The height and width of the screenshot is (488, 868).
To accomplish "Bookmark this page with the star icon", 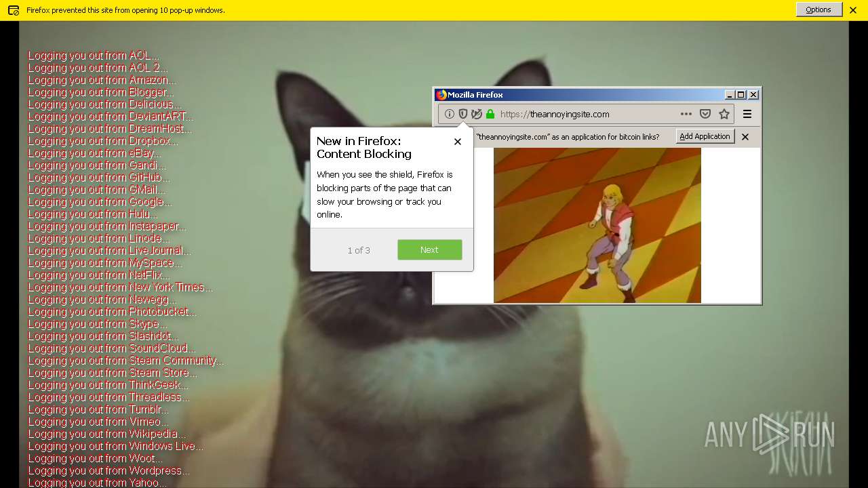I will pos(724,114).
